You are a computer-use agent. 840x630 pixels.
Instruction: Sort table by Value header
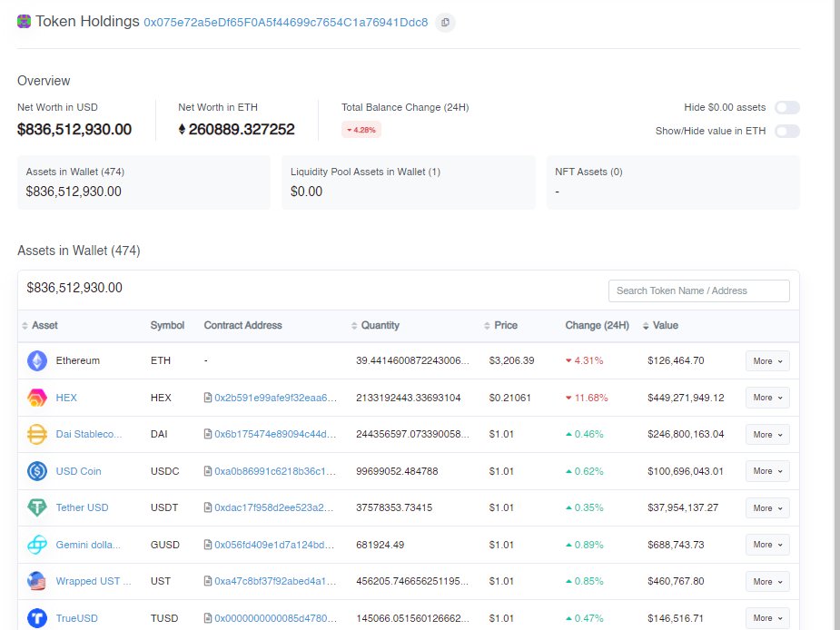666,325
